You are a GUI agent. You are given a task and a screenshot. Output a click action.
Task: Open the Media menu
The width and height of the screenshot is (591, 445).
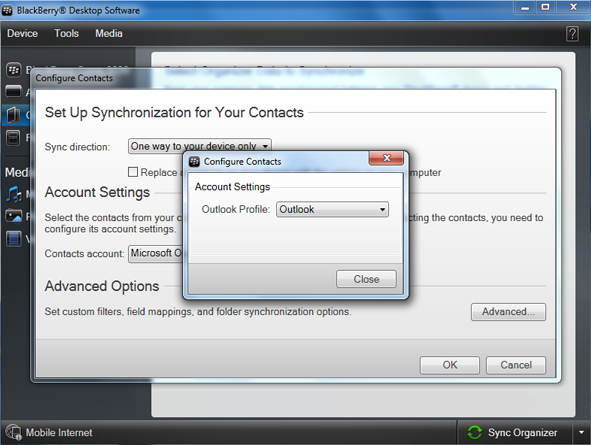pyautogui.click(x=109, y=34)
